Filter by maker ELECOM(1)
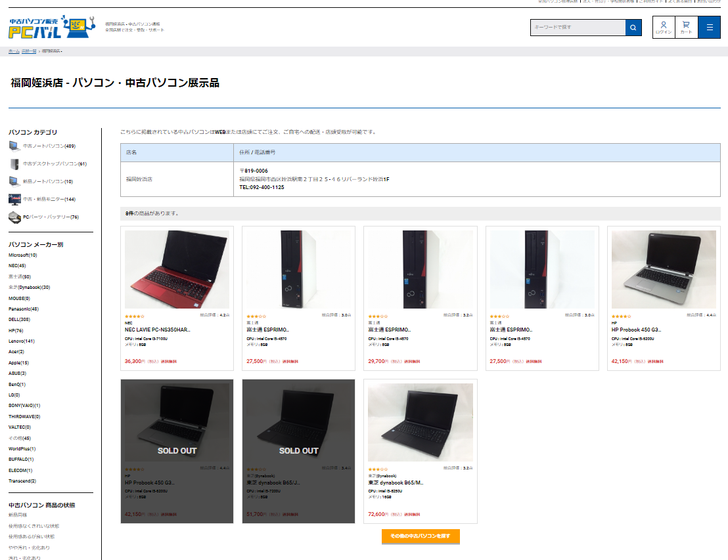Image resolution: width=728 pixels, height=560 pixels. pos(20,471)
